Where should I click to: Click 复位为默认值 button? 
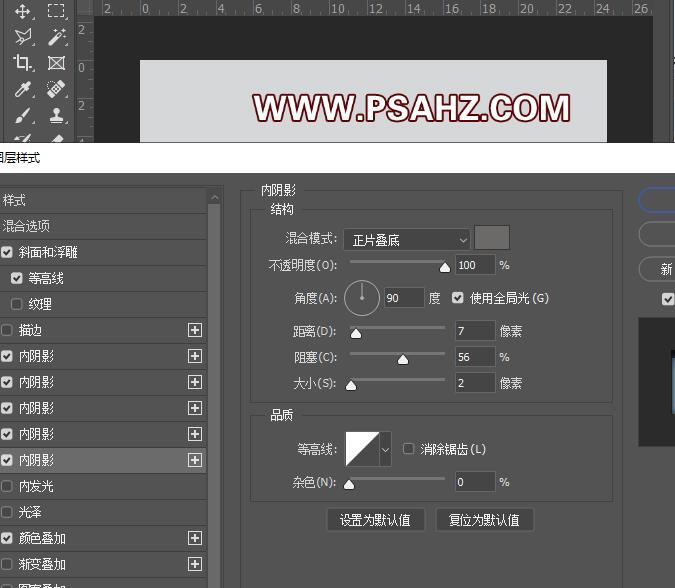tap(484, 520)
